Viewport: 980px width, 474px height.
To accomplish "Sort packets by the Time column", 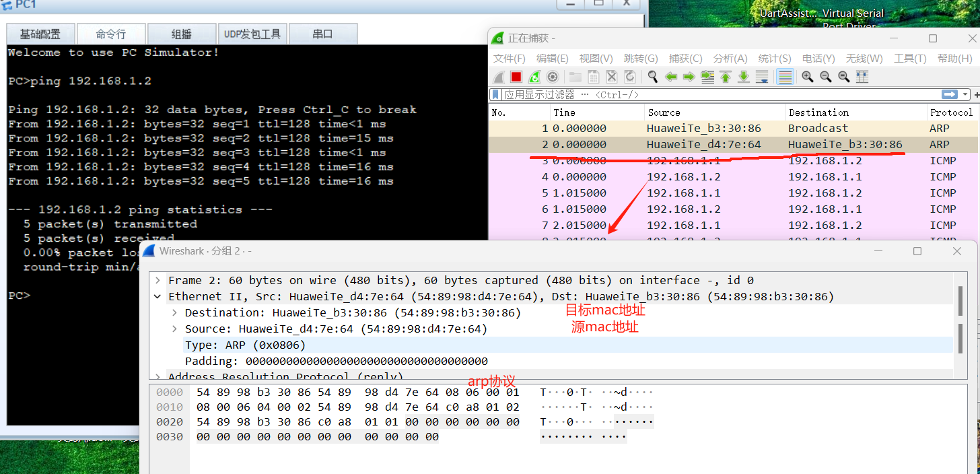I will [596, 112].
